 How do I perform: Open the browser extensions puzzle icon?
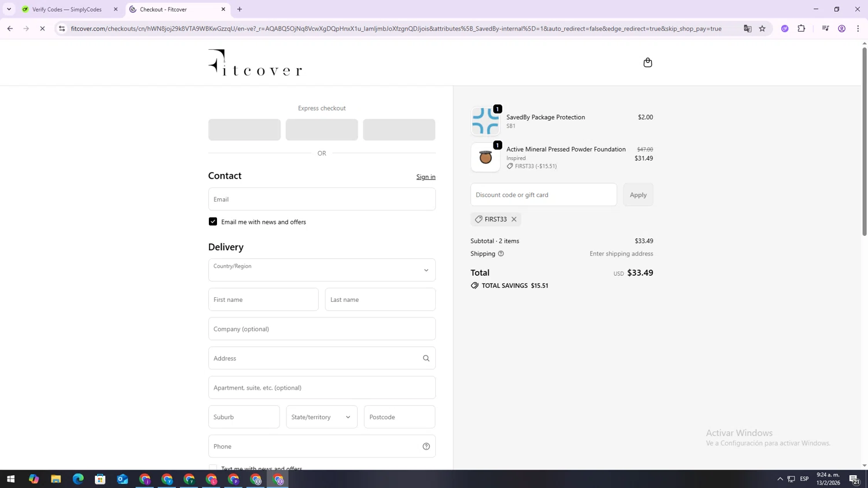tap(801, 28)
